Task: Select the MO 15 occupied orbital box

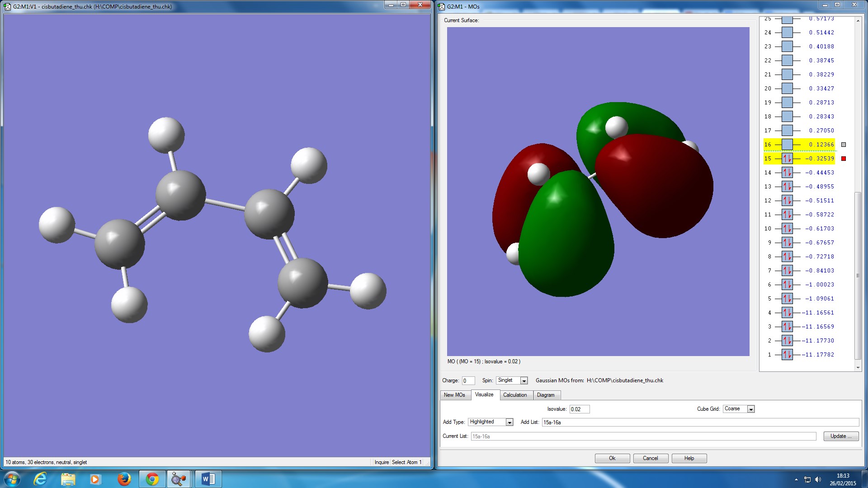Action: (x=787, y=159)
